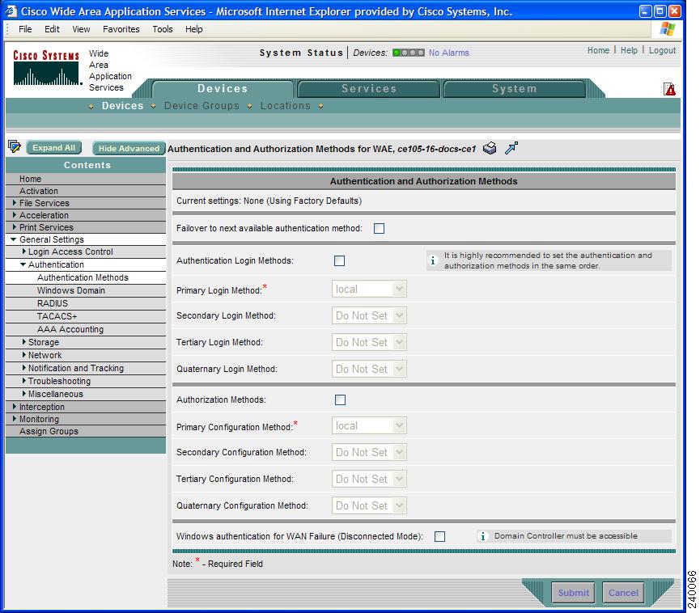This screenshot has height=613, width=700.
Task: Click the alarm warning document icon
Action: pos(669,89)
